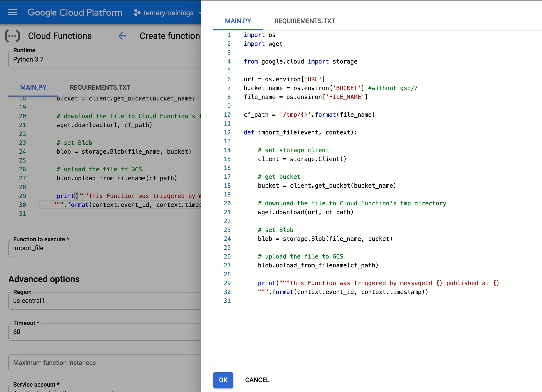Click the Cloud Functions product icon
This screenshot has height=392, width=542.
pos(12,36)
